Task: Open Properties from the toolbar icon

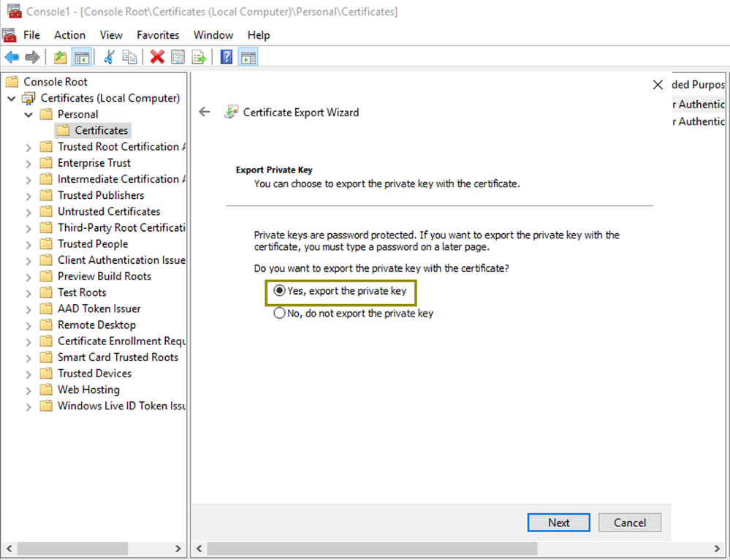Action: pyautogui.click(x=178, y=57)
